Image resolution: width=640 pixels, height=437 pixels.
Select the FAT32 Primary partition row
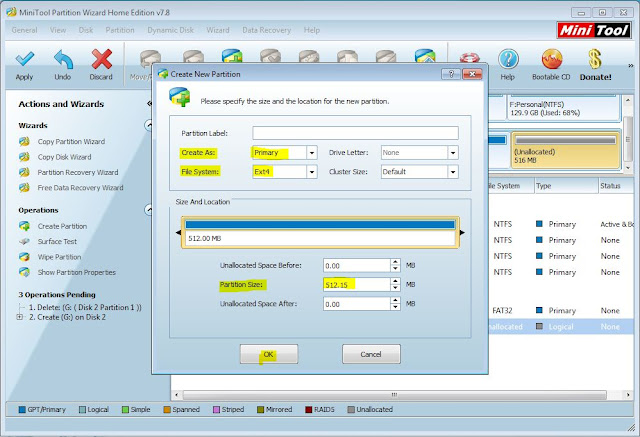[x=561, y=311]
